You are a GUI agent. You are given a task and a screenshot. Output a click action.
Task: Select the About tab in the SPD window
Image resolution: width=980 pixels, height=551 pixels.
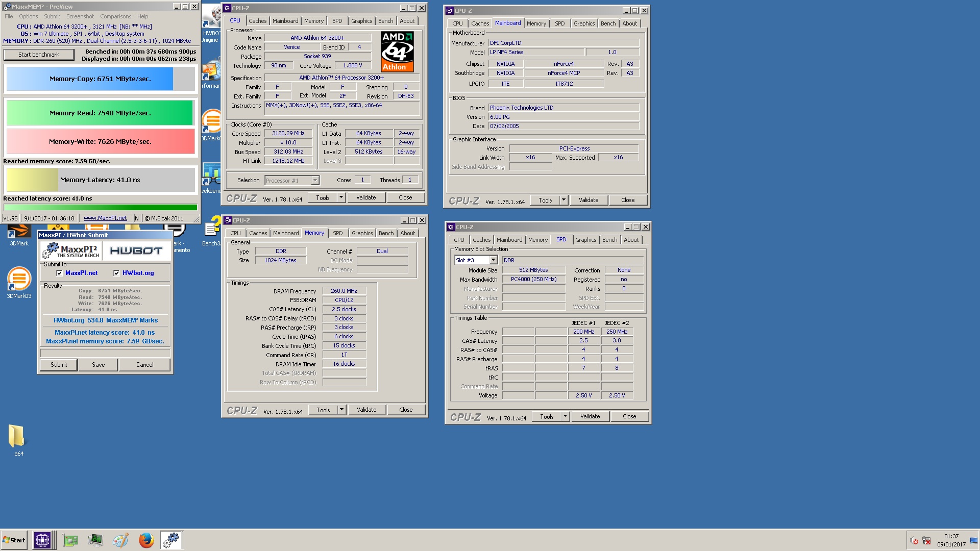tap(631, 240)
